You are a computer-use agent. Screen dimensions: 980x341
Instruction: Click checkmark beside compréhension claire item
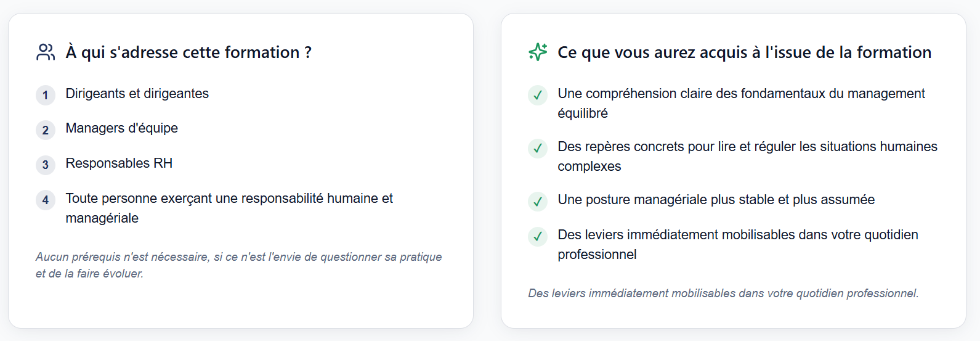point(538,95)
